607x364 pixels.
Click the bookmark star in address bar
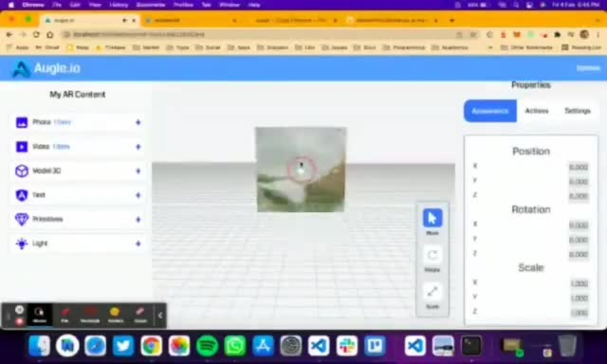[473, 35]
